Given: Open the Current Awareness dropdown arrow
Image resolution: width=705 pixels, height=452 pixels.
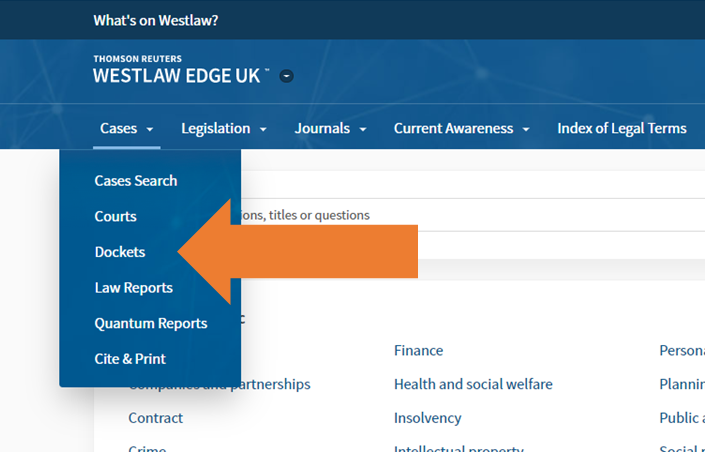Looking at the screenshot, I should click(526, 129).
